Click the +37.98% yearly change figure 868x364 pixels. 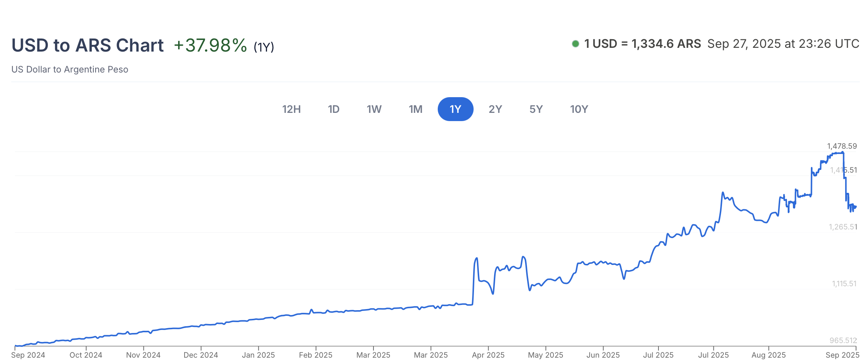[210, 45]
